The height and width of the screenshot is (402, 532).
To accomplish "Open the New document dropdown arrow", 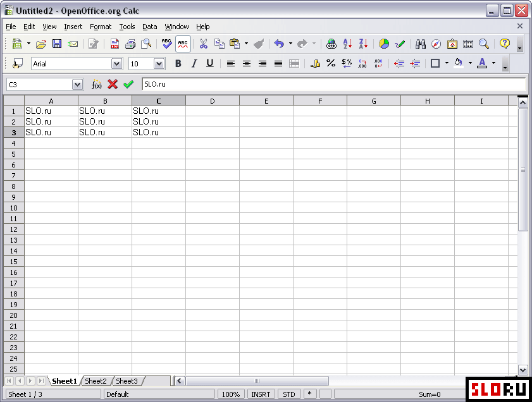I will pyautogui.click(x=28, y=44).
